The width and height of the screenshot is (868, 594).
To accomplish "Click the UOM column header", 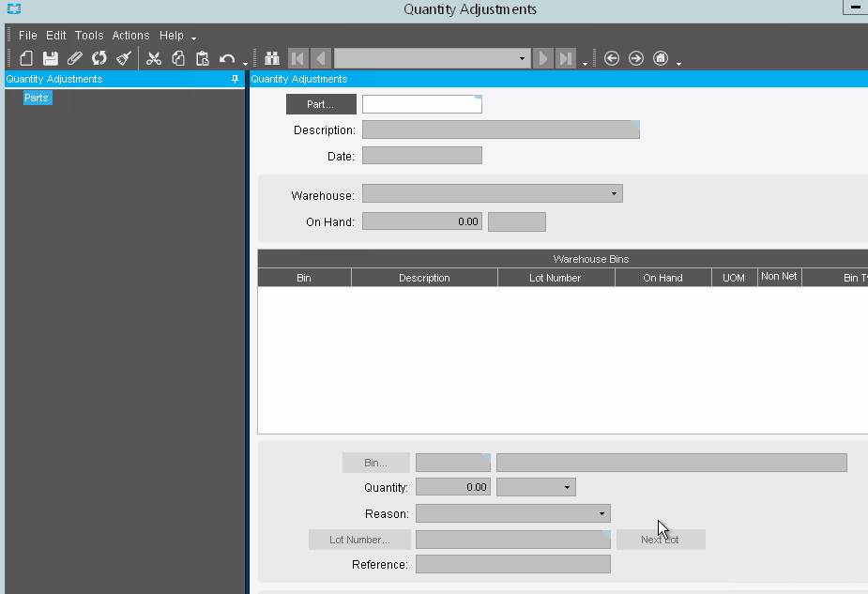I will (734, 278).
